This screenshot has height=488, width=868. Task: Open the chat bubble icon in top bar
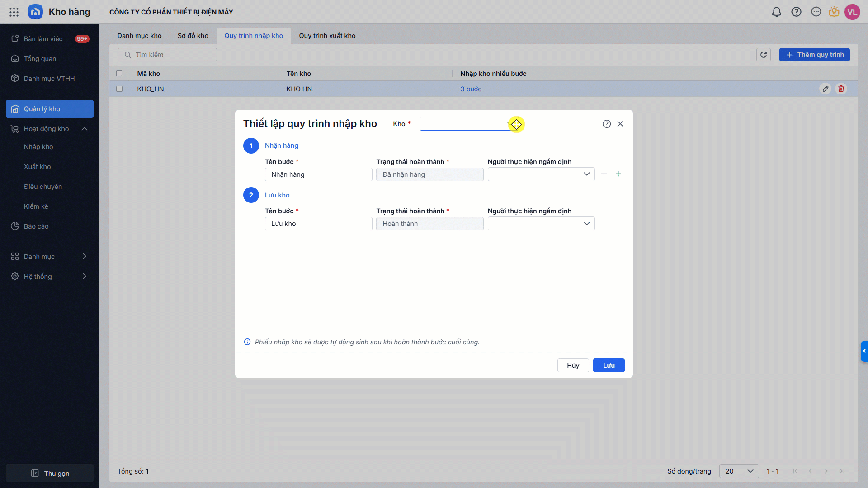(816, 12)
